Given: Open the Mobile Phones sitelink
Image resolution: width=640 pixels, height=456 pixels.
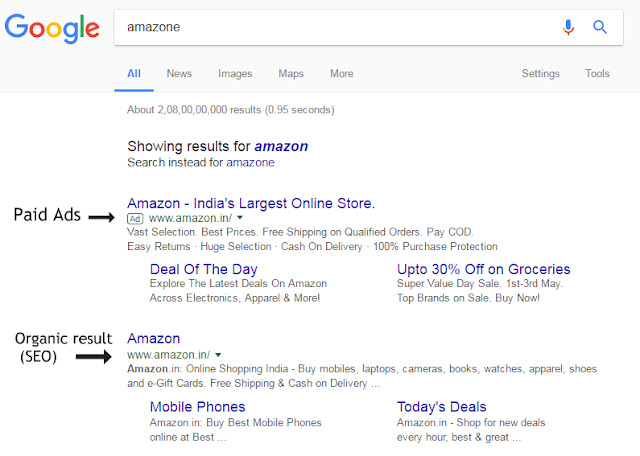Looking at the screenshot, I should tap(198, 407).
